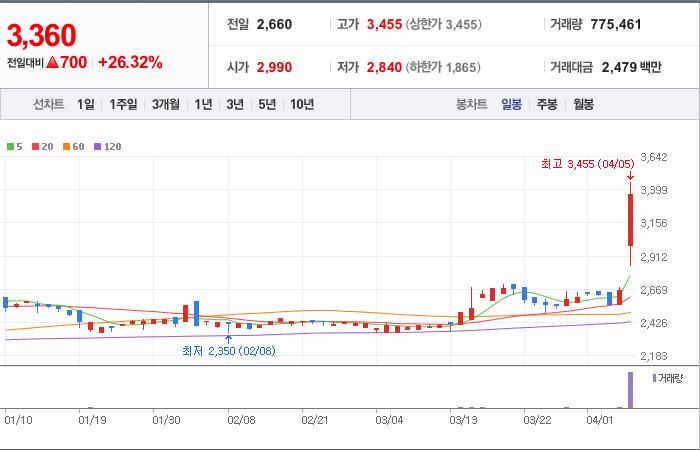Open the 5년 chart period
700x450 pixels.
point(267,104)
